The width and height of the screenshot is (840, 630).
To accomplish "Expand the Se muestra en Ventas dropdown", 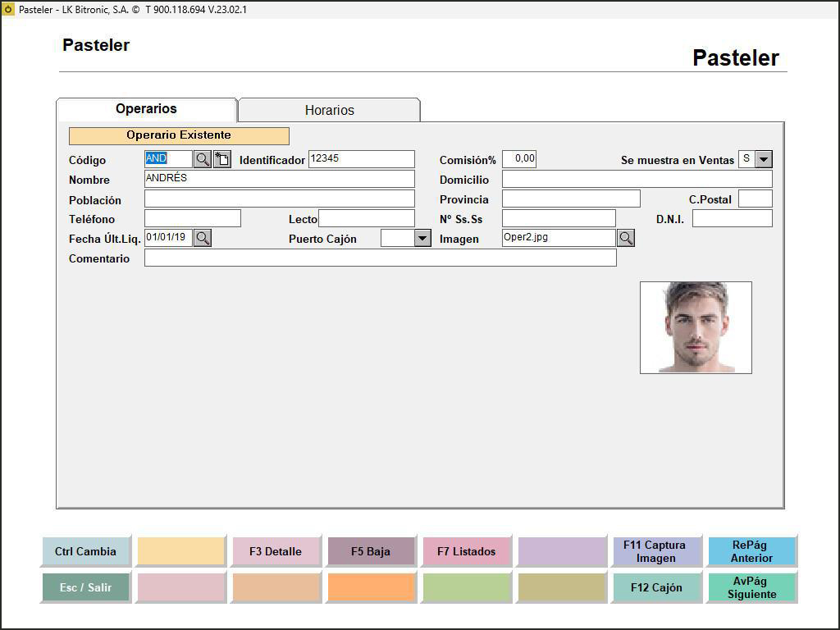I will (764, 159).
